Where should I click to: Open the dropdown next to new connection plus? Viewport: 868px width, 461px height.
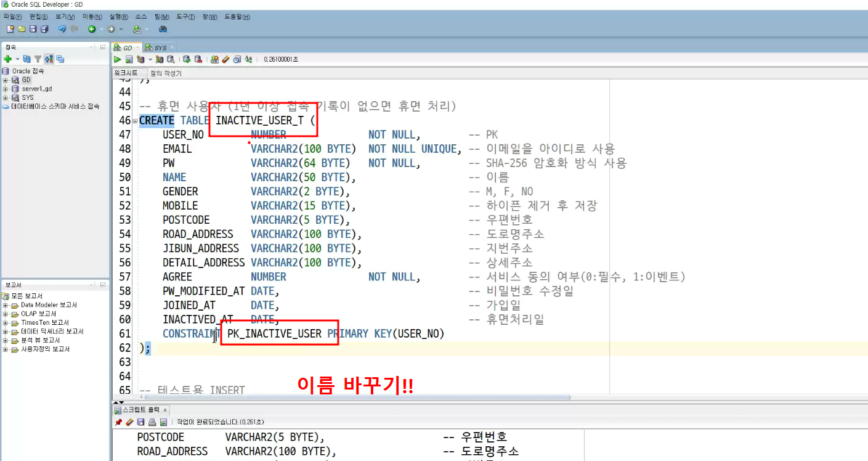coord(17,59)
